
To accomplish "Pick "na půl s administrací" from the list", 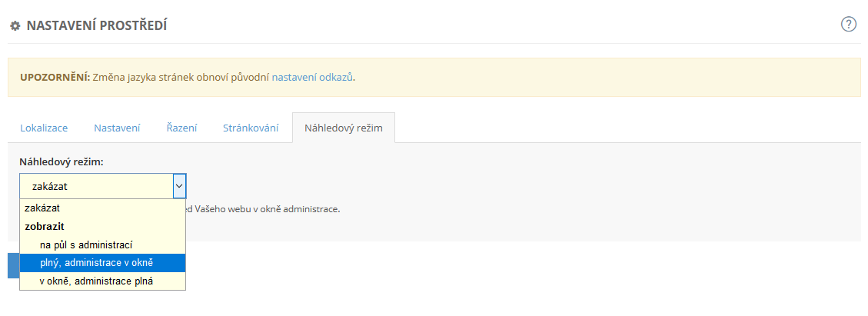I will (x=87, y=244).
